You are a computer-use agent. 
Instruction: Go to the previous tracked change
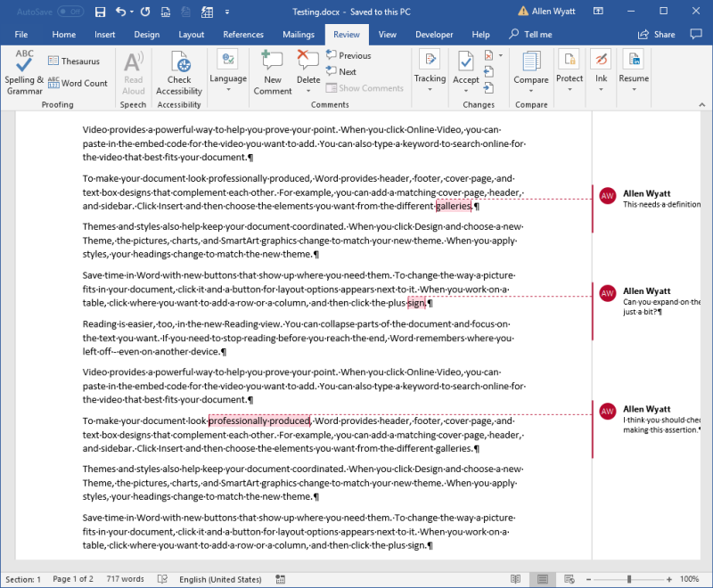tap(488, 72)
